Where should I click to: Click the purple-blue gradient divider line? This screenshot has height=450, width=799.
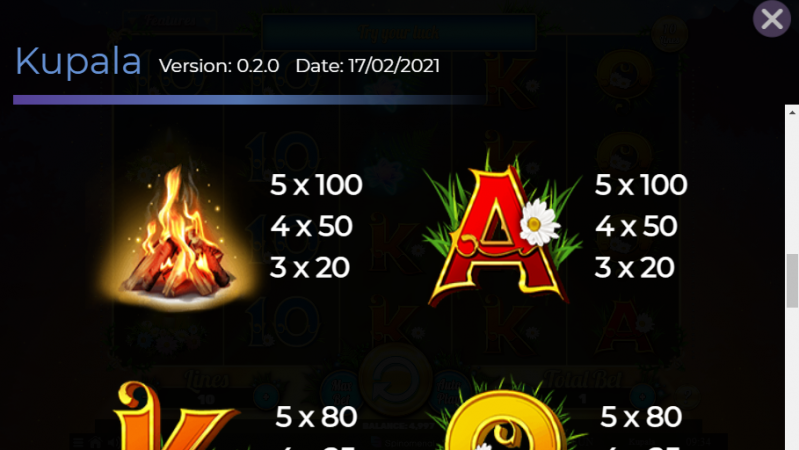250,99
